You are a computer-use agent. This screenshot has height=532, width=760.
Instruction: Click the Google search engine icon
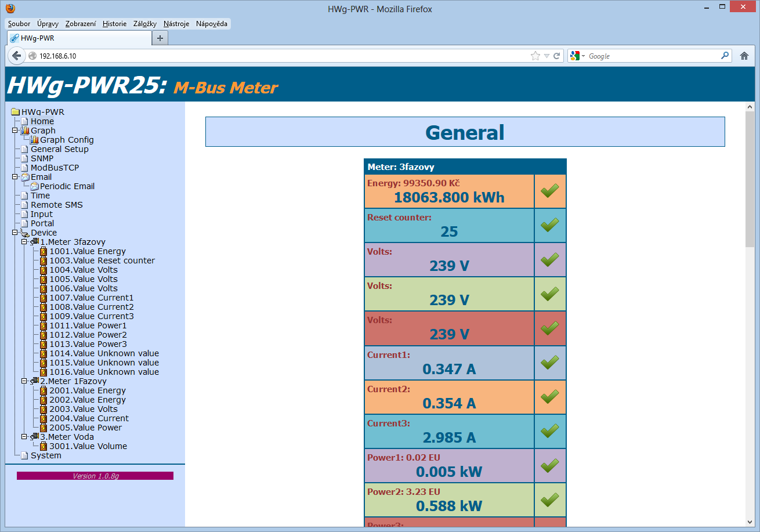575,56
